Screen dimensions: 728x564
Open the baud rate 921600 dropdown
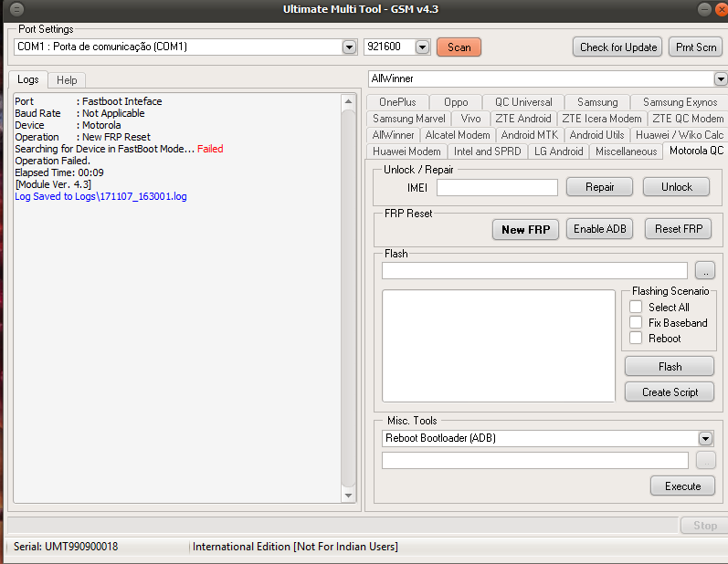tap(422, 47)
